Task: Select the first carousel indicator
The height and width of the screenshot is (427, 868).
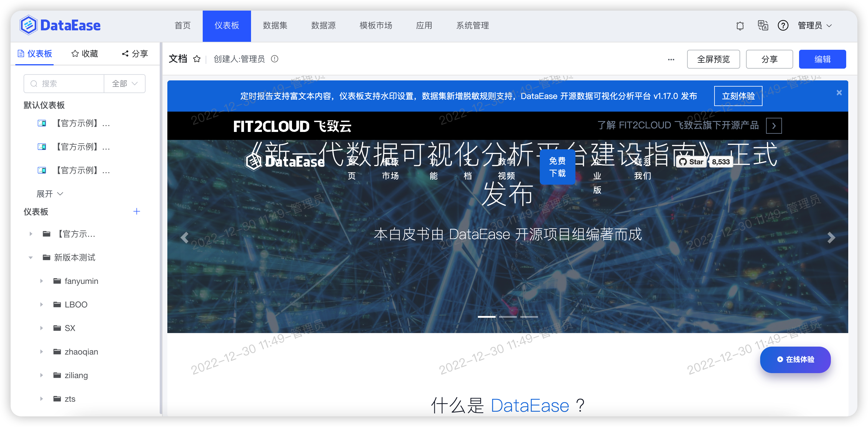Action: (x=486, y=317)
